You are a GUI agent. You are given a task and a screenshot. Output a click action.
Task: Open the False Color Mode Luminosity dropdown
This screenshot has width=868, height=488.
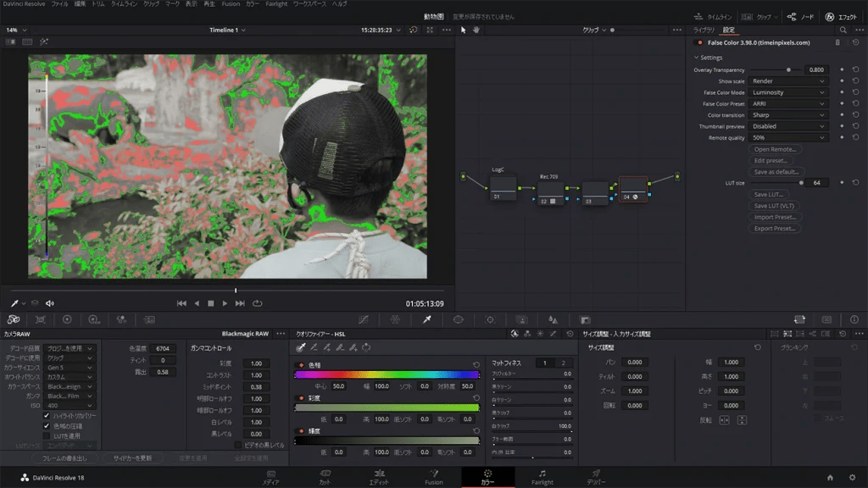[787, 92]
